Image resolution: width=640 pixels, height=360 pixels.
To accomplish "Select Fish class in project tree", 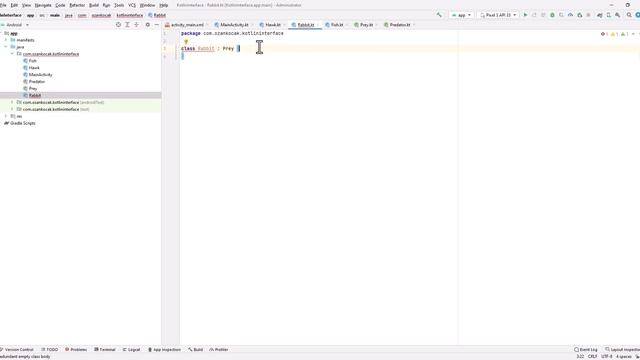I will point(32,61).
